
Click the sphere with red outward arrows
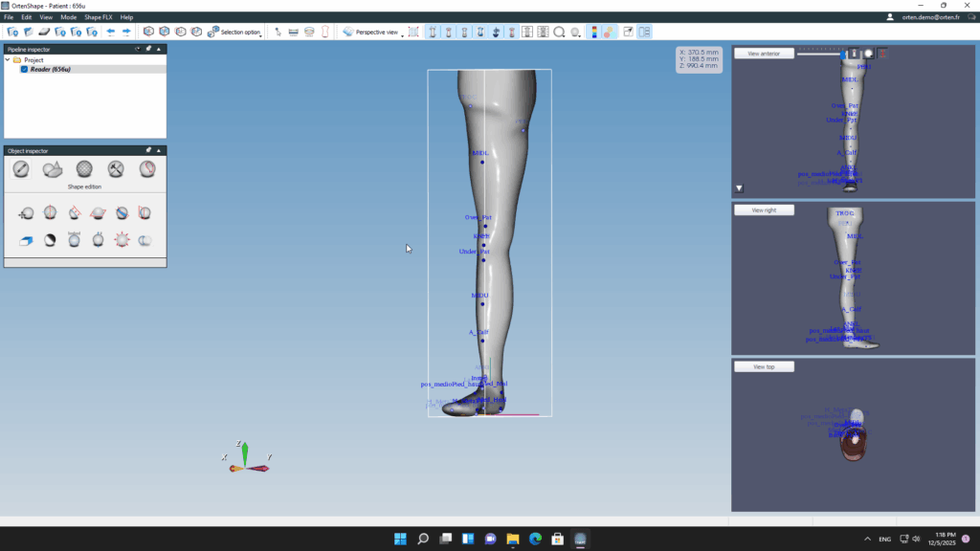click(x=122, y=240)
